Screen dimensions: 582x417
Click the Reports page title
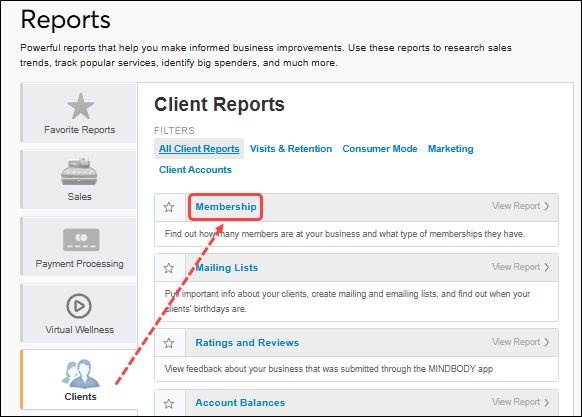tap(65, 19)
